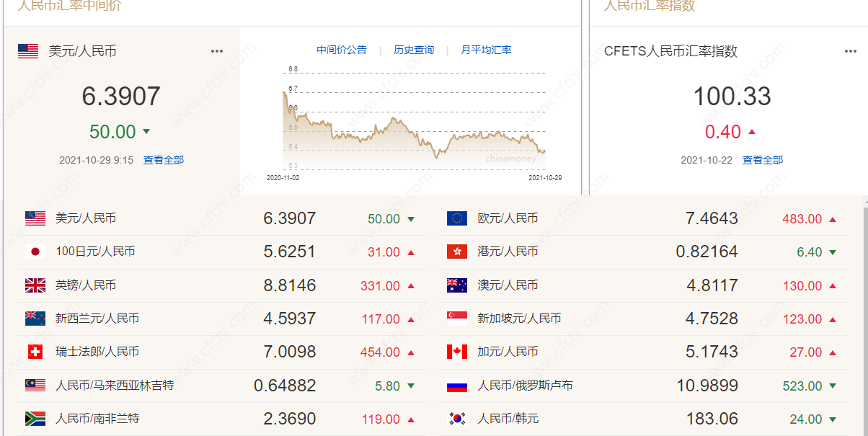Open the three-dot menu on 美元/人民币 card
868x436 pixels.
coord(217,51)
